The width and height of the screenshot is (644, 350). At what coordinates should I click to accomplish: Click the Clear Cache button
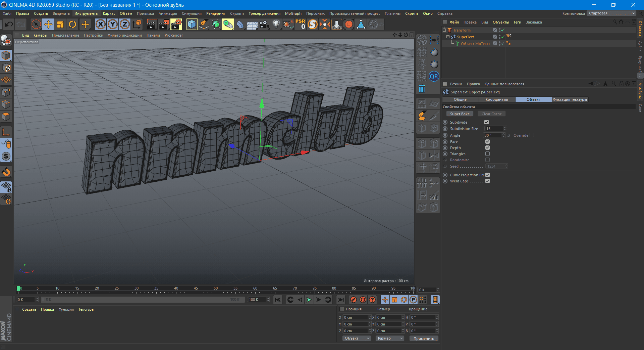click(x=492, y=114)
